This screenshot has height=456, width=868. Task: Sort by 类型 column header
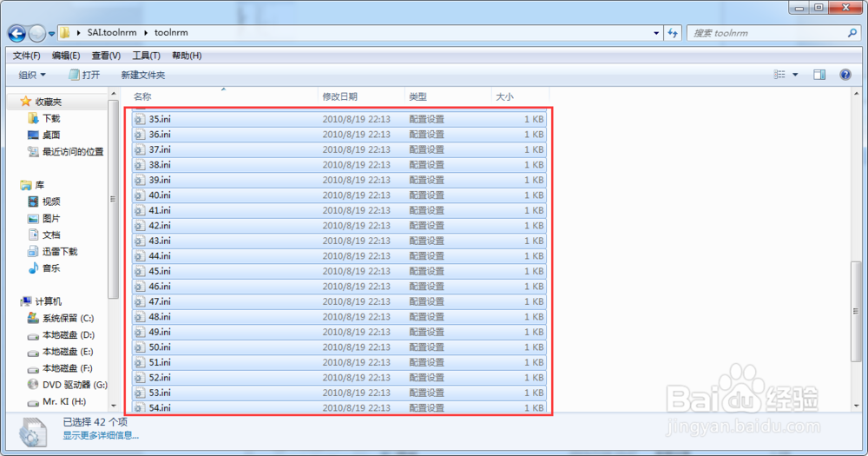(x=418, y=96)
